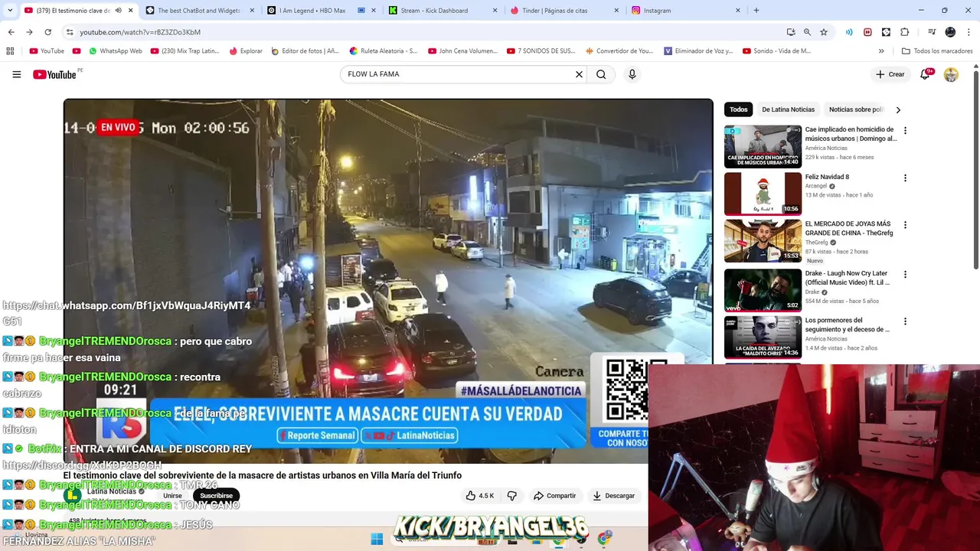The image size is (980, 551).
Task: Close the Instagram tab
Action: (x=738, y=11)
